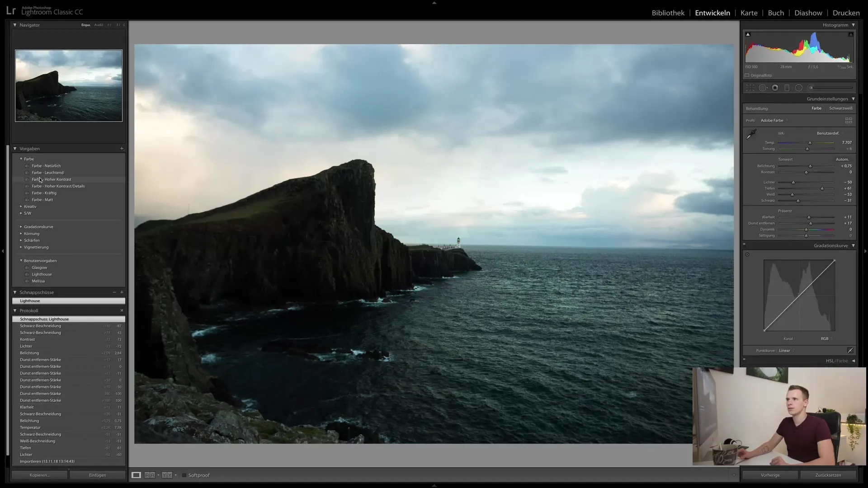Open the Buch module

[x=776, y=13]
